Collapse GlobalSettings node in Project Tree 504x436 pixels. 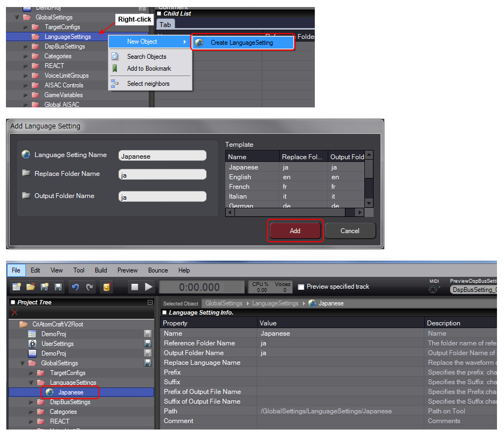(x=22, y=363)
